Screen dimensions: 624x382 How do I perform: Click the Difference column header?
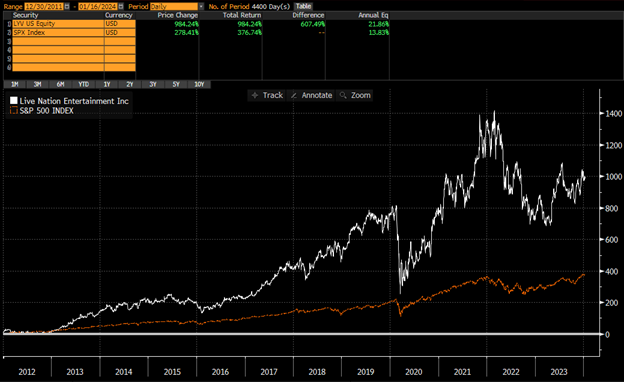click(308, 15)
